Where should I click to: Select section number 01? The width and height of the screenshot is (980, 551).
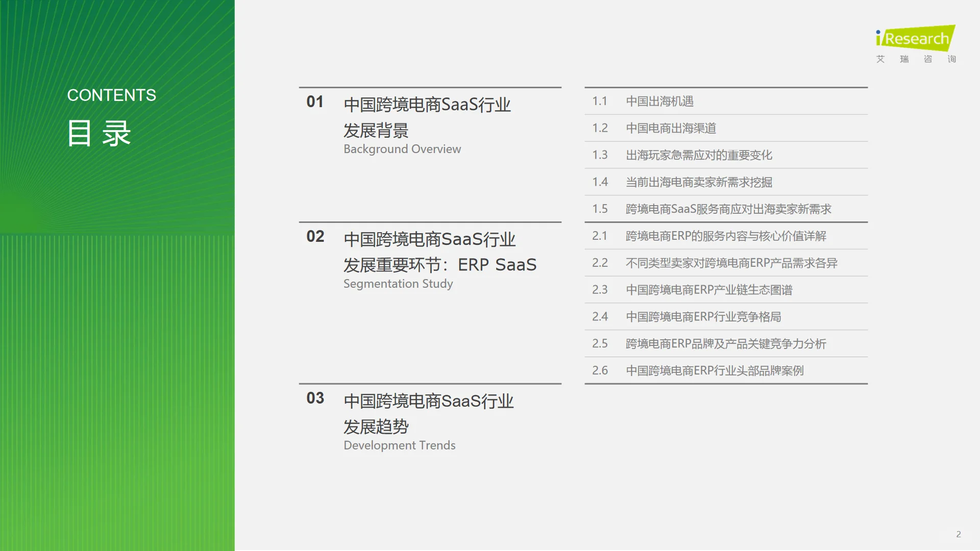[314, 102]
